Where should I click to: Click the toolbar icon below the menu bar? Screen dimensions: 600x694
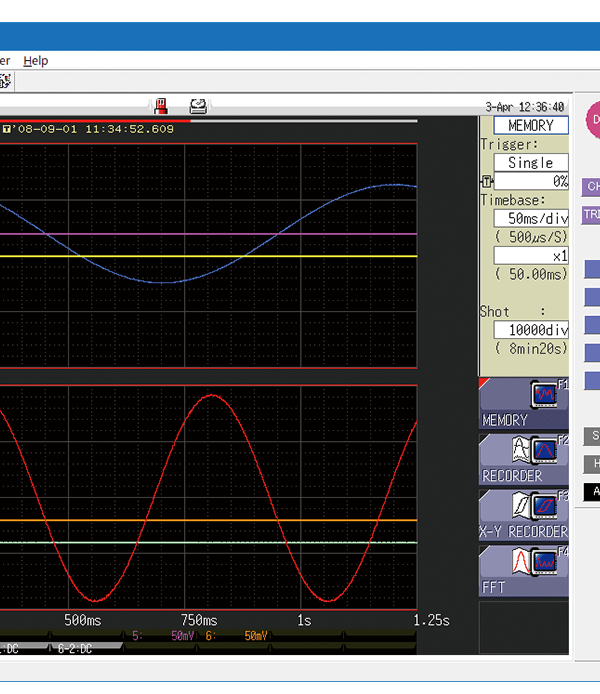(5, 81)
